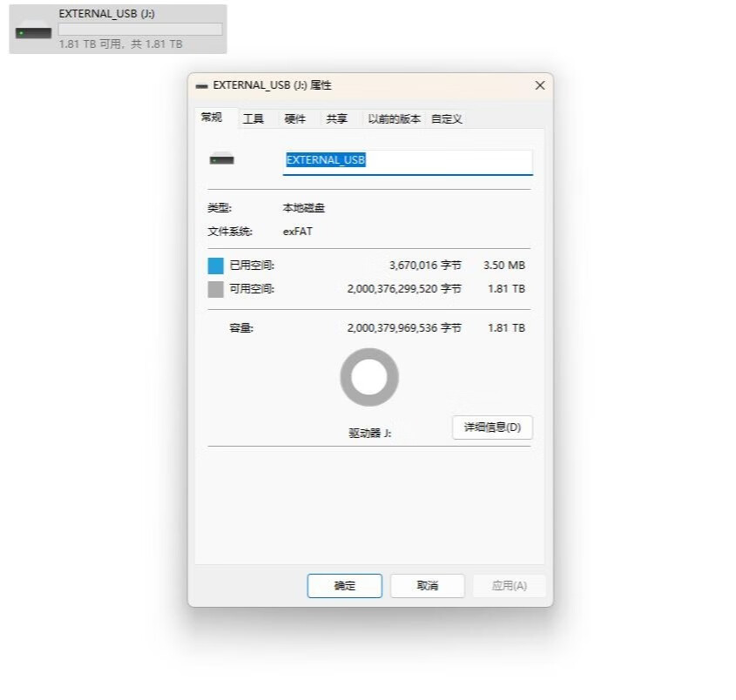Click the drive icon in the EXTERNAL_USB tile
736x700 pixels.
[x=33, y=30]
